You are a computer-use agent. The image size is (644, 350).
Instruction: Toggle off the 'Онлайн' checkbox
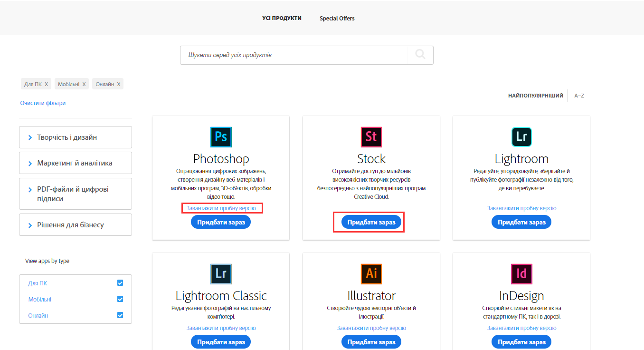(x=120, y=315)
